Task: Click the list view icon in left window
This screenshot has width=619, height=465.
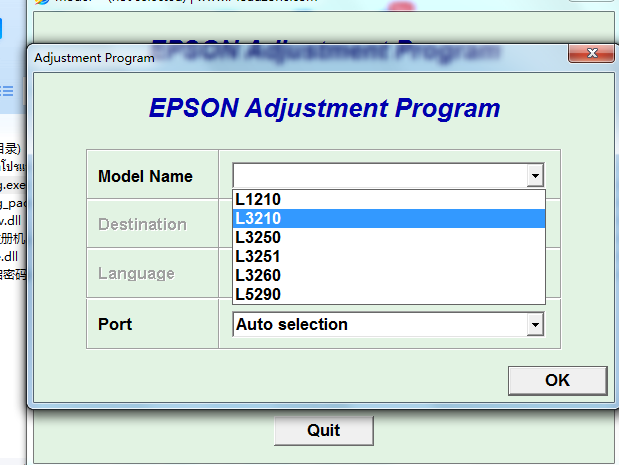Action: [x=6, y=91]
